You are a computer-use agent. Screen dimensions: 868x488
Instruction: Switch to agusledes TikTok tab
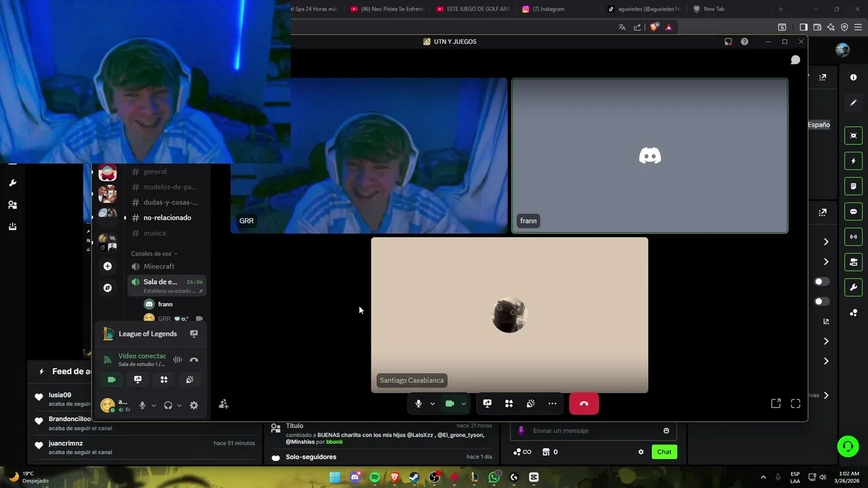coord(644,9)
